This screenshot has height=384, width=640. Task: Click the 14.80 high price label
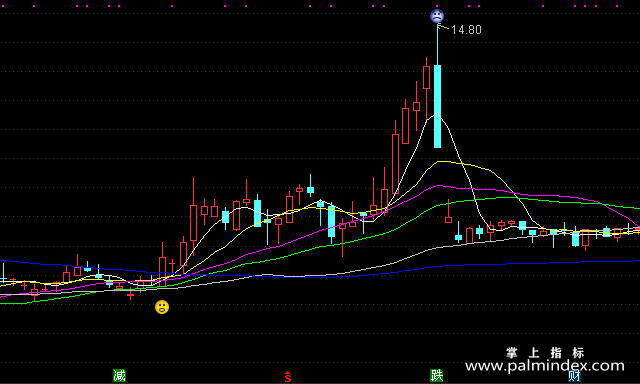[467, 30]
